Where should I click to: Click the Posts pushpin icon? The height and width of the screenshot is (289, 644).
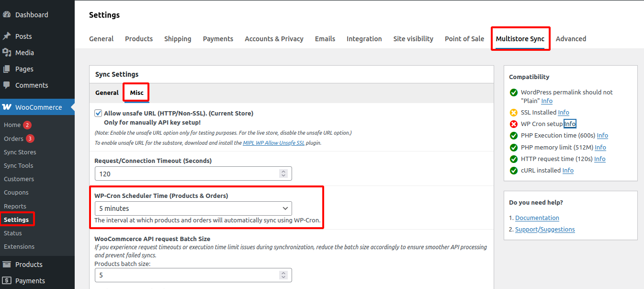pyautogui.click(x=7, y=36)
